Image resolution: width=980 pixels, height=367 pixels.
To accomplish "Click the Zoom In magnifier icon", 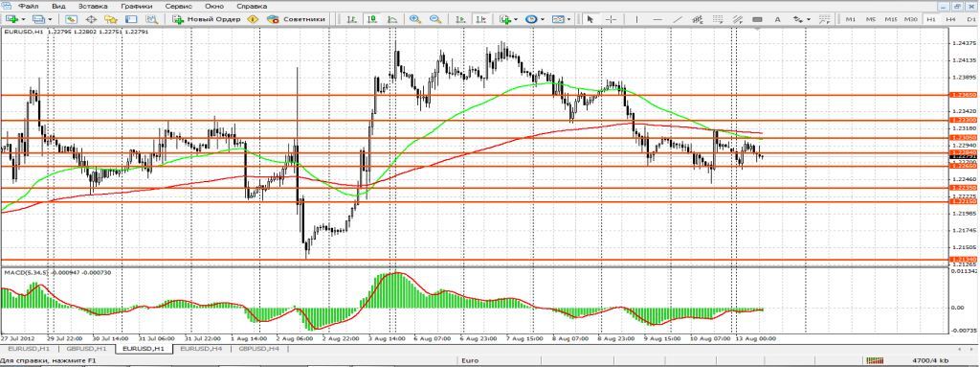I will click(415, 19).
